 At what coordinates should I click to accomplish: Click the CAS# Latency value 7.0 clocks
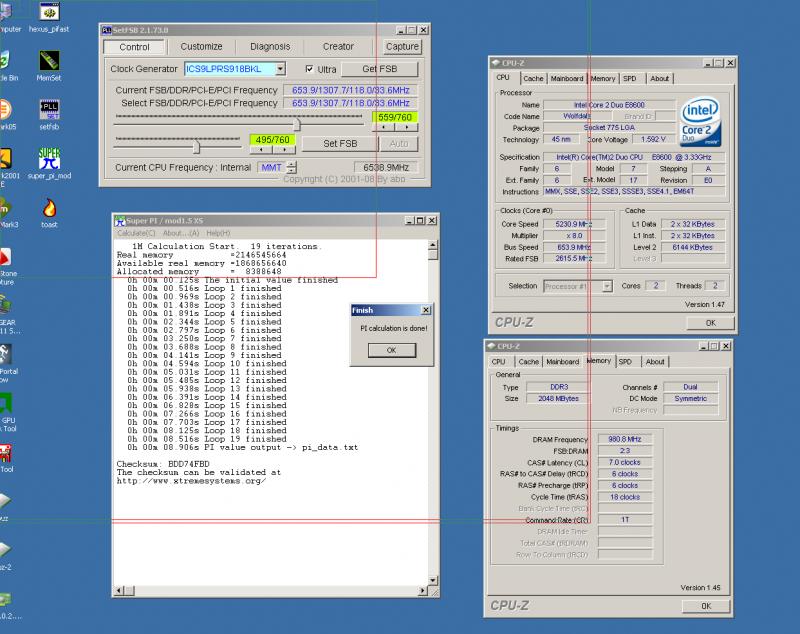(x=625, y=463)
